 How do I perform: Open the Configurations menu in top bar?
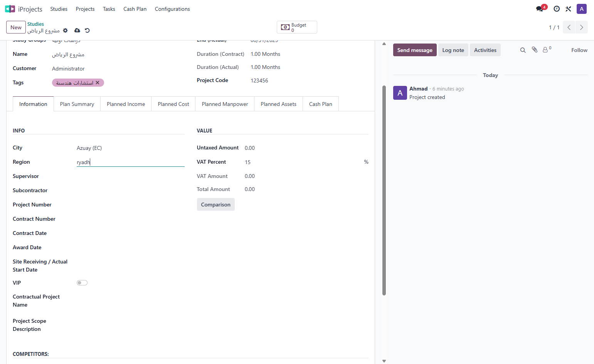[172, 9]
